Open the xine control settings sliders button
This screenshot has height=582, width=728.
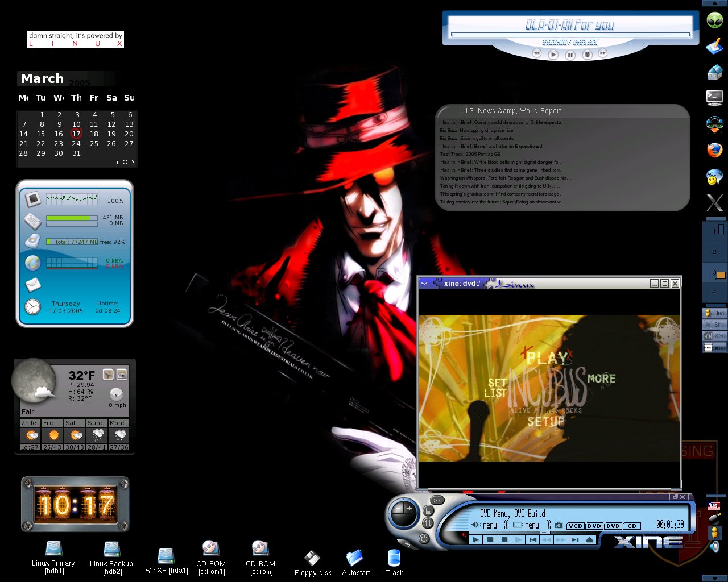[428, 523]
